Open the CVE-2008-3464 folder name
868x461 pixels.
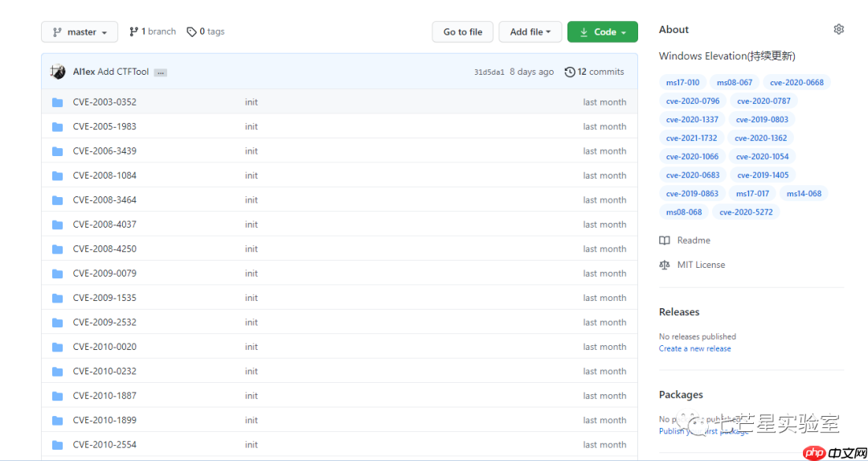pyautogui.click(x=104, y=200)
